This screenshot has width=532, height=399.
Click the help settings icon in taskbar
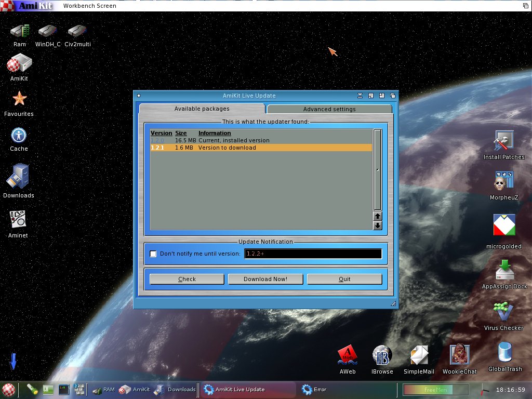pyautogui.click(x=79, y=389)
